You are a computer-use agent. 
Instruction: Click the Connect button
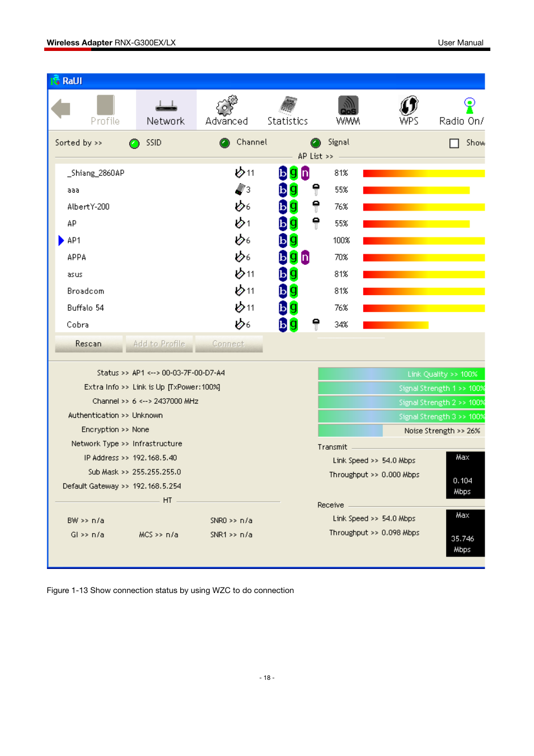(228, 344)
